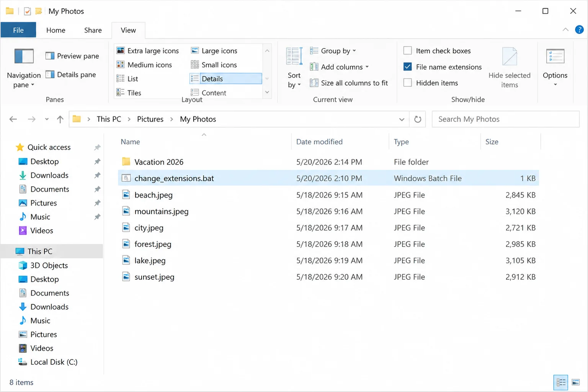Expand the address bar history dropdown

tap(402, 119)
